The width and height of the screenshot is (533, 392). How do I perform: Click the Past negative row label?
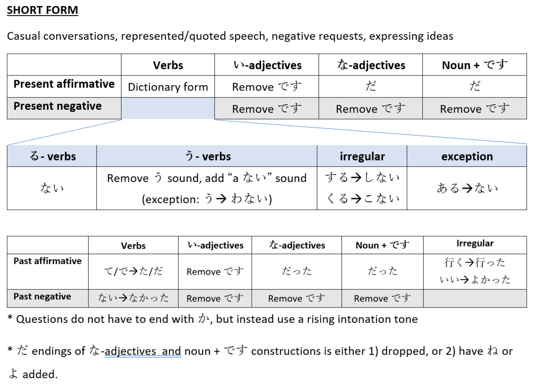(x=42, y=296)
